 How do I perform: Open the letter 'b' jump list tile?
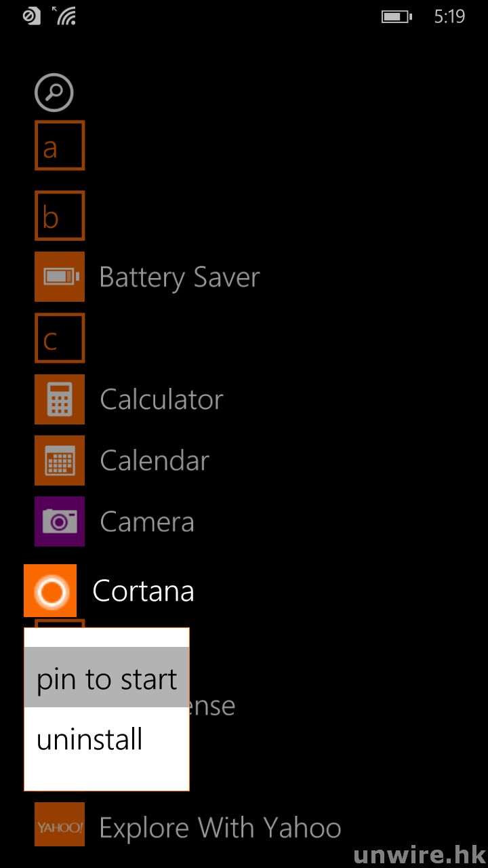[x=60, y=216]
